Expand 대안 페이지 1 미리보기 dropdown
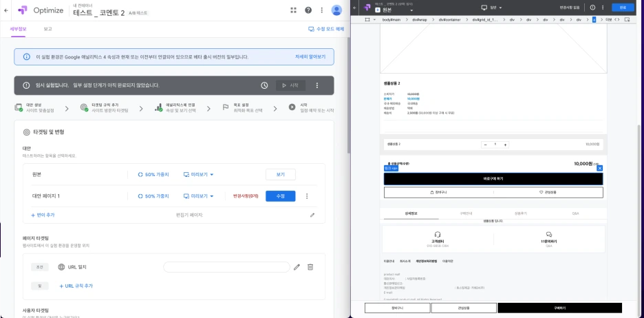 pyautogui.click(x=199, y=196)
